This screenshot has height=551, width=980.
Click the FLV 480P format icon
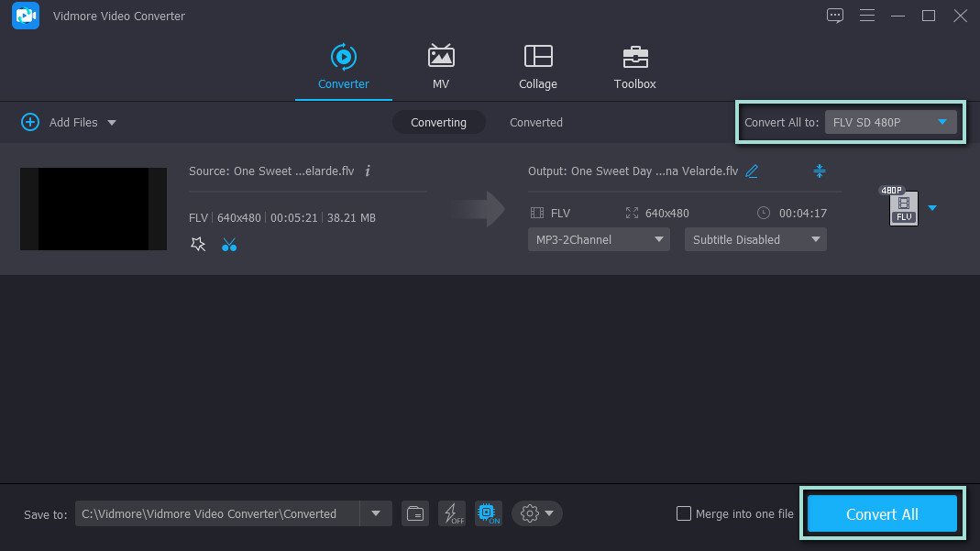(903, 208)
